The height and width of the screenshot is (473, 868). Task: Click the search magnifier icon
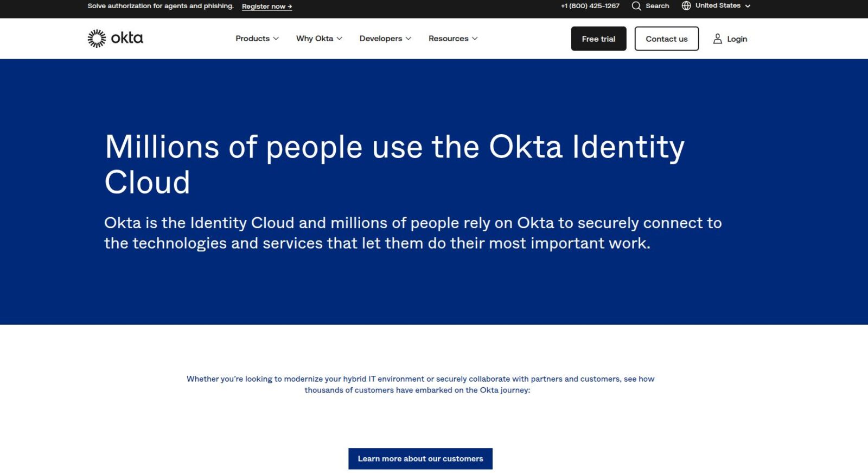[x=636, y=6]
